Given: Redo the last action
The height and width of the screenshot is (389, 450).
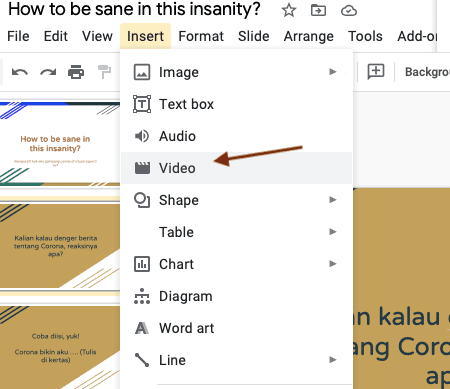Looking at the screenshot, I should click(48, 72).
